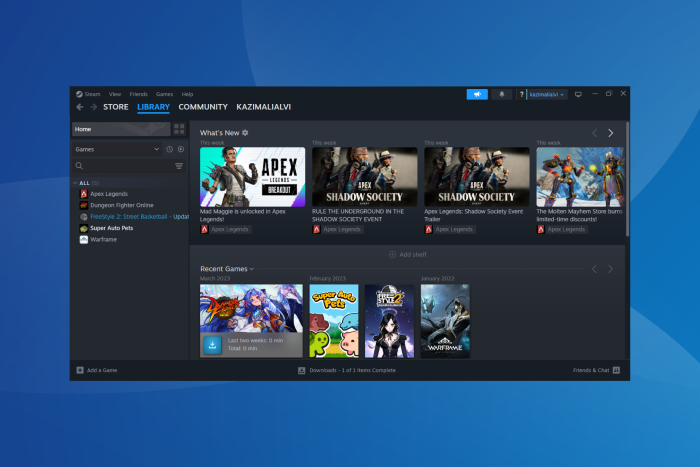
Task: Open FreeStyle 2 recent game cover
Action: (389, 321)
